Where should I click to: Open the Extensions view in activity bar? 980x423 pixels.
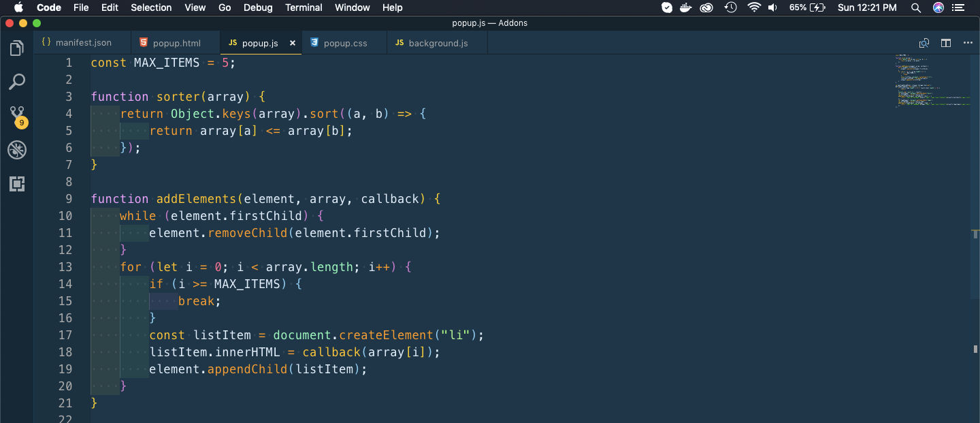17,184
